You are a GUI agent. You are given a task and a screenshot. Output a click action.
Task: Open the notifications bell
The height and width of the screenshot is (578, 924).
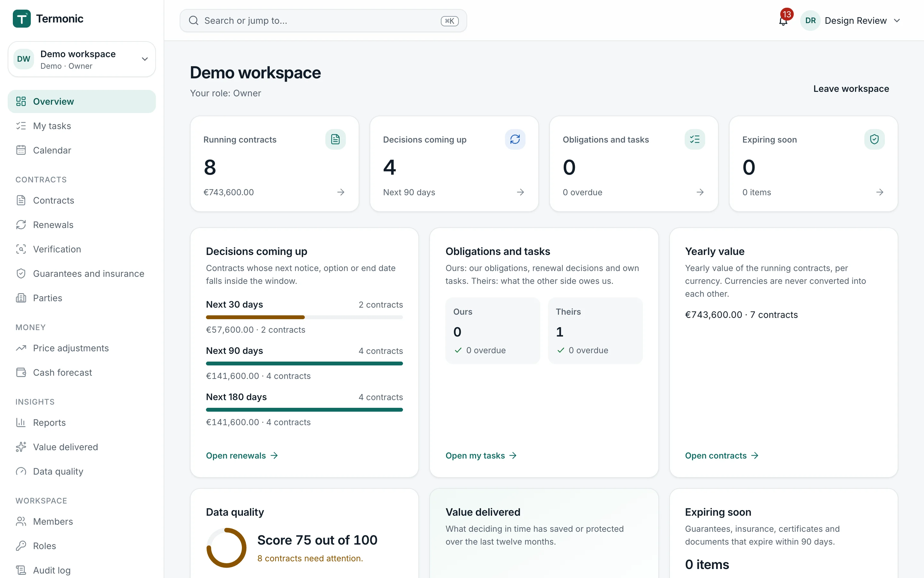pyautogui.click(x=783, y=21)
